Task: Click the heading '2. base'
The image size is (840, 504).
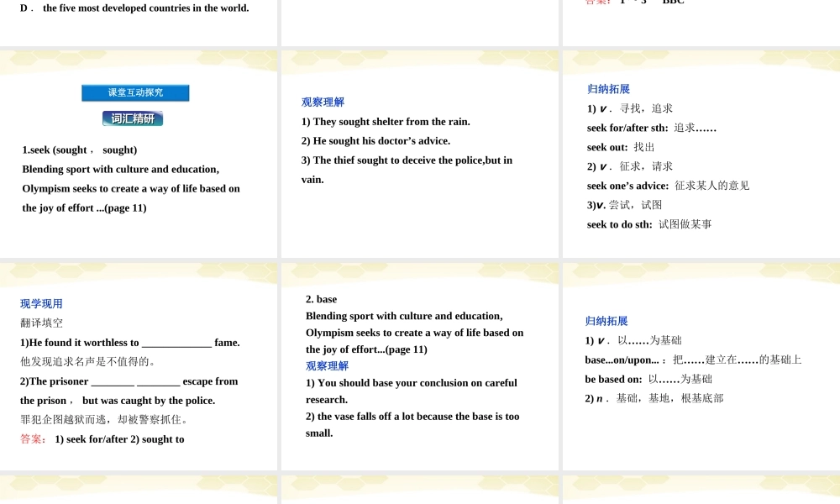Action: click(x=322, y=299)
